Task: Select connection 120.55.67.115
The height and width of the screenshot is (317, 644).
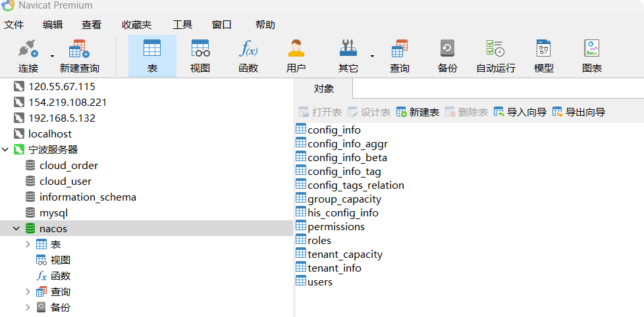Action: click(62, 87)
